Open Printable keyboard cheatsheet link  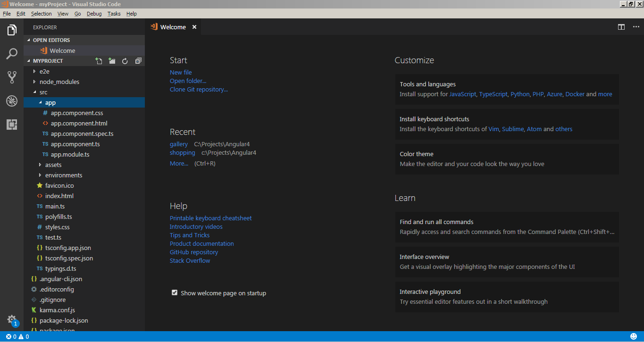click(211, 218)
